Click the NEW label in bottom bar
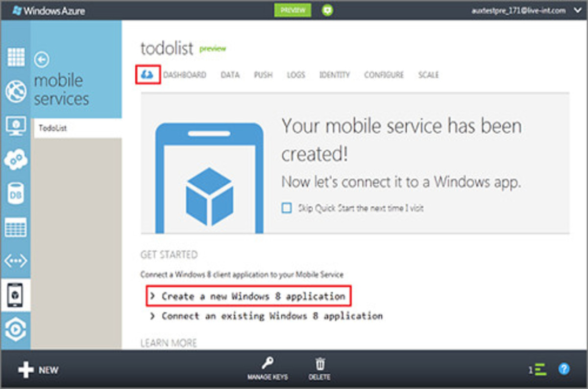This screenshot has height=389, width=588. pos(49,370)
